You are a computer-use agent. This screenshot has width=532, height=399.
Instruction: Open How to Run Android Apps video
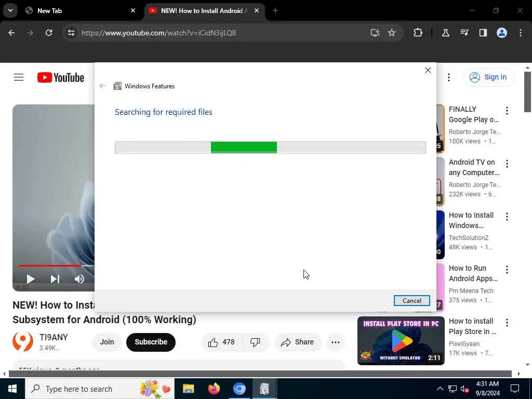tap(473, 273)
